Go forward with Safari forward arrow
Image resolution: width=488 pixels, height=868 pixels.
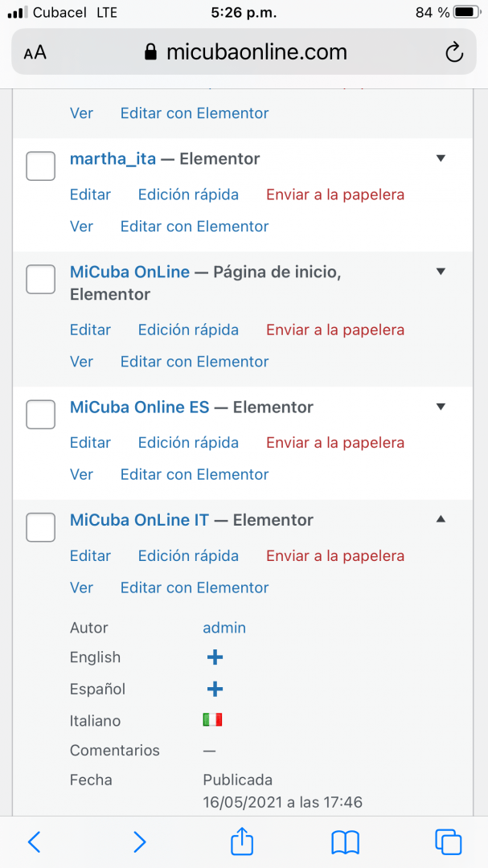tap(140, 842)
